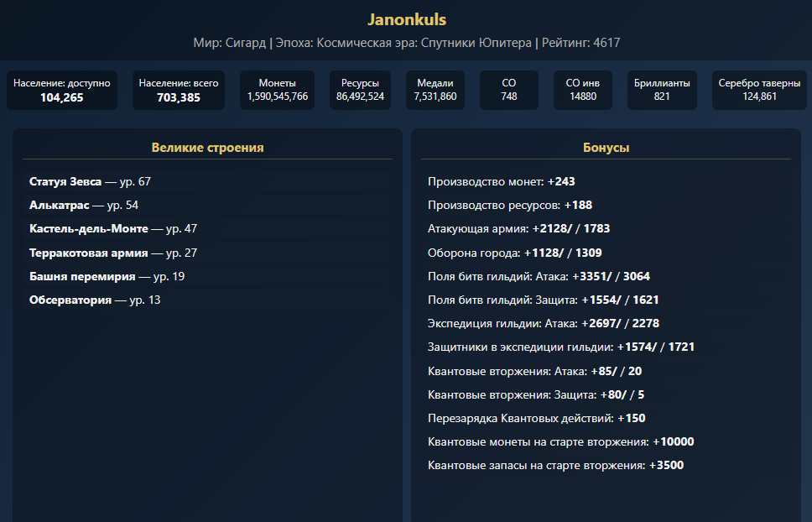Select the Население: всего stat card
The height and width of the screenshot is (522, 812).
[x=179, y=90]
